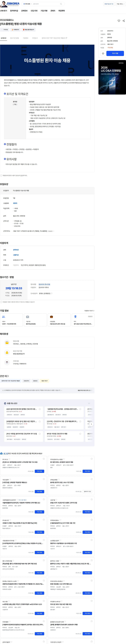The image size is (126, 644).
Task: Open the JOB 찾기 menu
Action: 3,11
